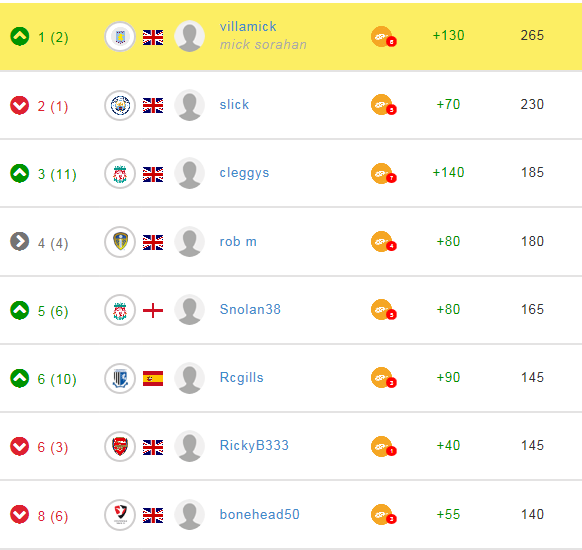Open the cleggys profile link
The width and height of the screenshot is (582, 550).
point(244,173)
